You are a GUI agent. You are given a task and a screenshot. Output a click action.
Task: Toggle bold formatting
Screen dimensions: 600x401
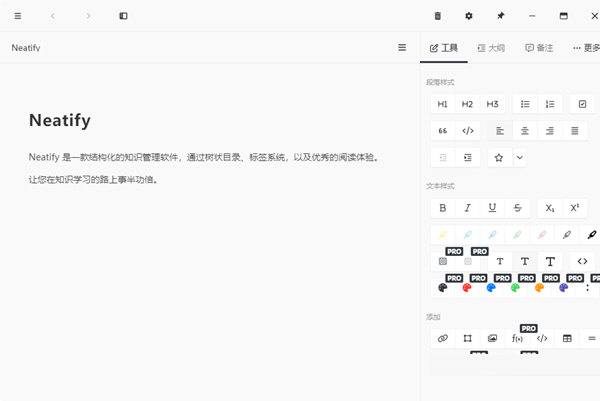click(x=443, y=208)
